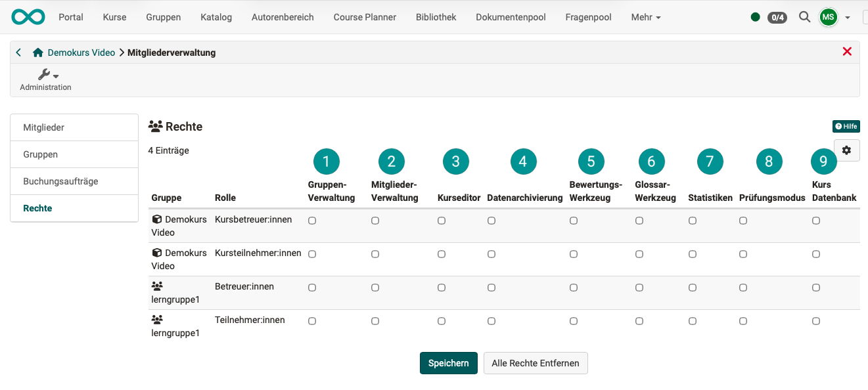The image size is (868, 390).
Task: Enable Gruppen-Verwaltung for Kursbetreuer:innen
Action: click(x=312, y=221)
